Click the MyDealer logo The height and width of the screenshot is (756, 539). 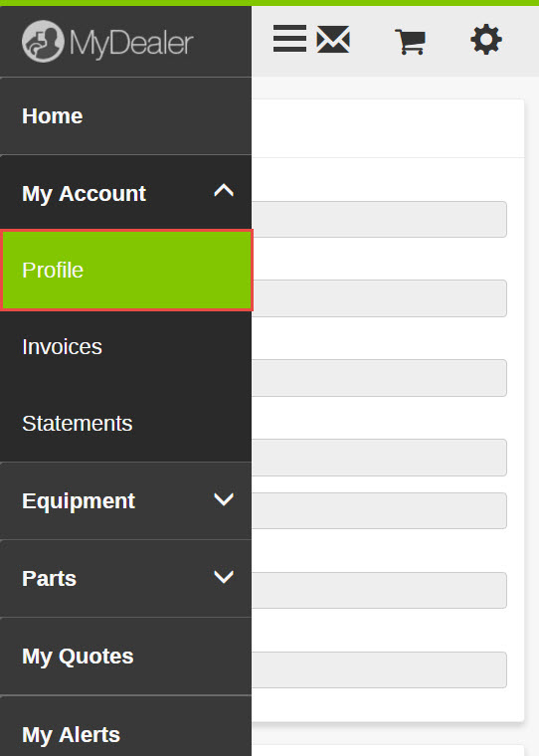click(x=107, y=42)
